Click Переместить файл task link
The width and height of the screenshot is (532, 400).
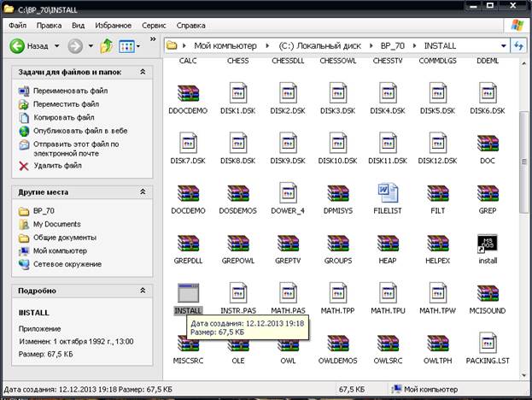[66, 104]
